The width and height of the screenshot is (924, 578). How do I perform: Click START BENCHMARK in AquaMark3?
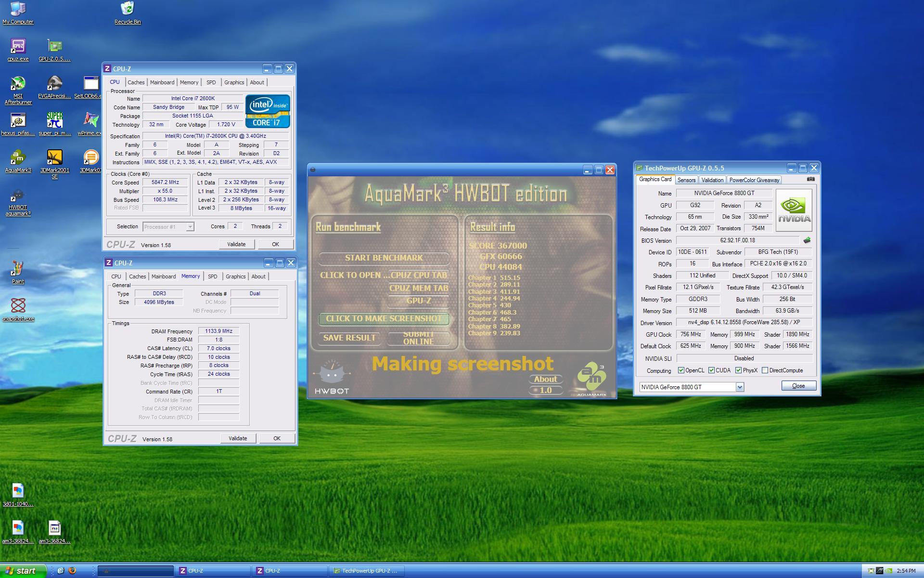[384, 258]
